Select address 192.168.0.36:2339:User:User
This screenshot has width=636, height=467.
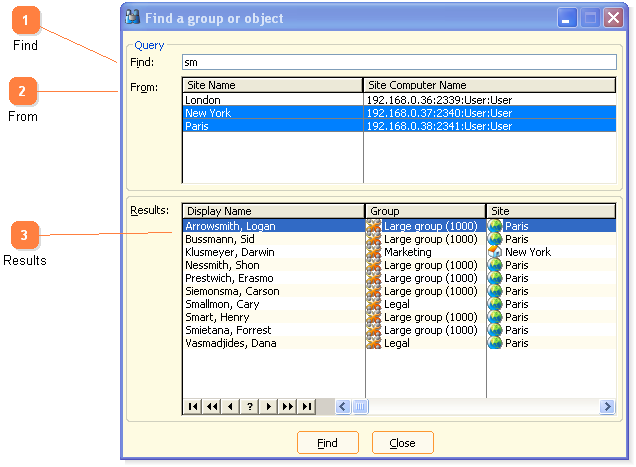pyautogui.click(x=439, y=100)
